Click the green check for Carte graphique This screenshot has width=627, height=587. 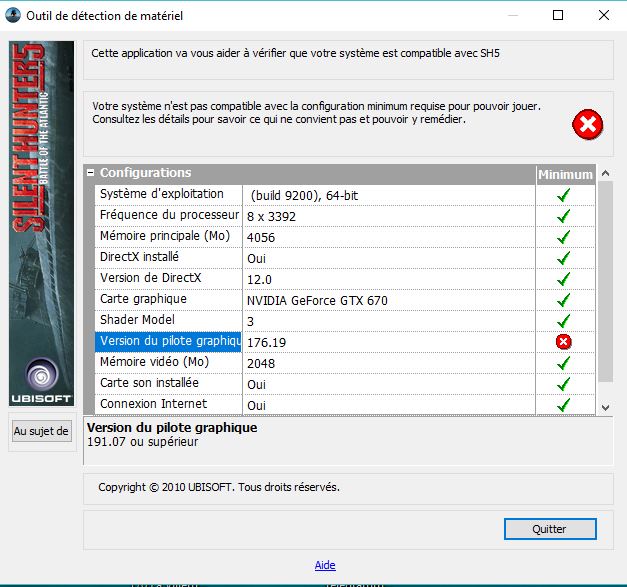[563, 300]
